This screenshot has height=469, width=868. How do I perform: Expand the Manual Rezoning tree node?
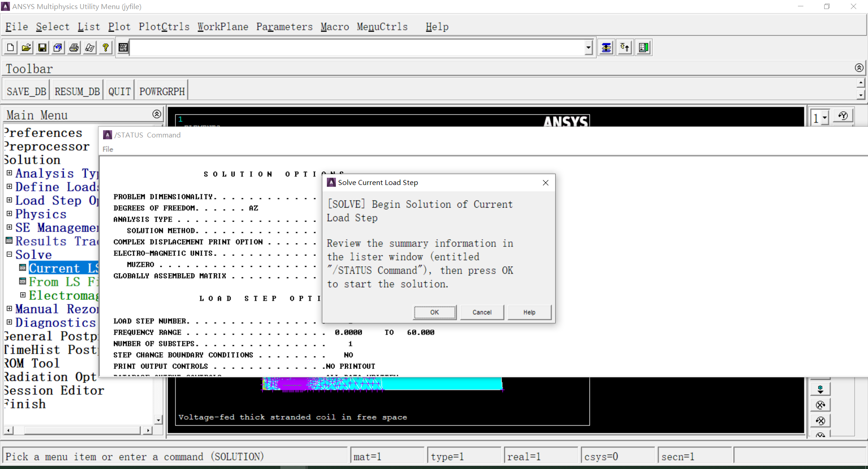click(x=9, y=308)
